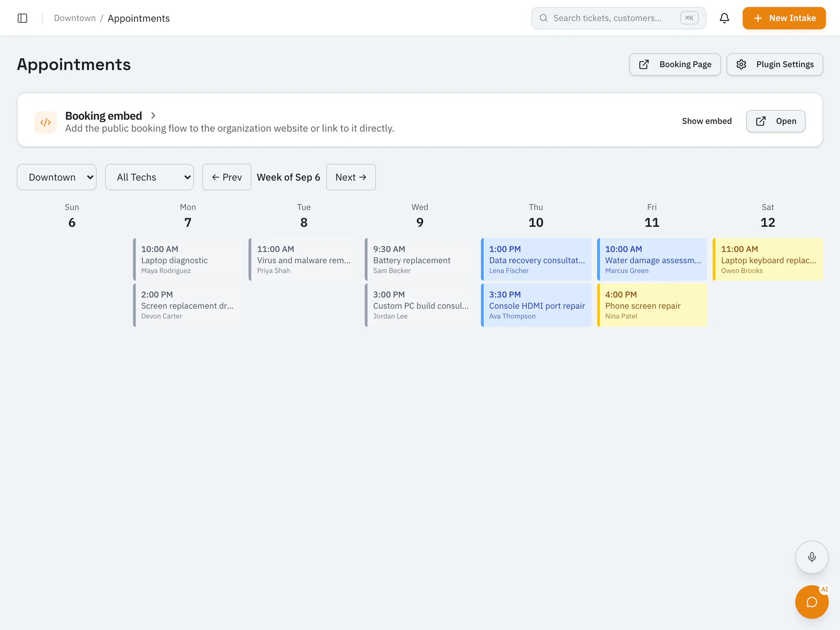Click Downtown in the breadcrumb
840x630 pixels.
click(75, 18)
